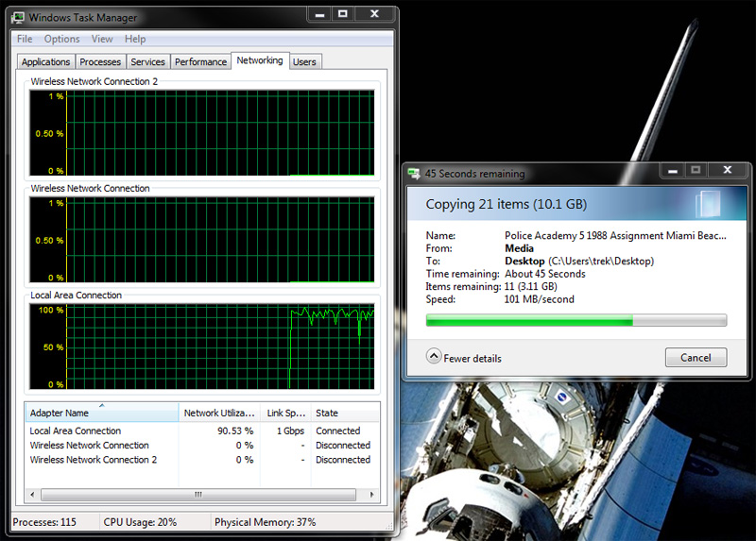Click the Task Manager title bar icon
This screenshot has height=541, width=756.
coord(18,18)
